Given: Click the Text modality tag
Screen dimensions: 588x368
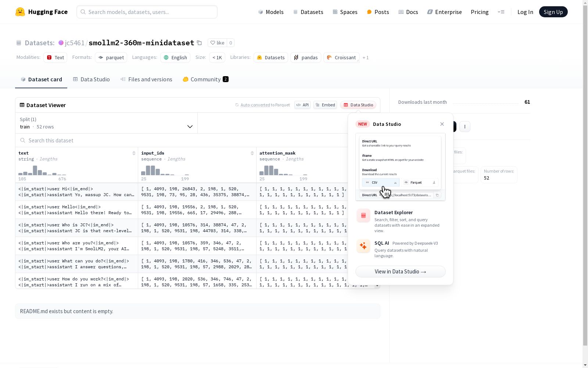Looking at the screenshot, I should [x=55, y=57].
